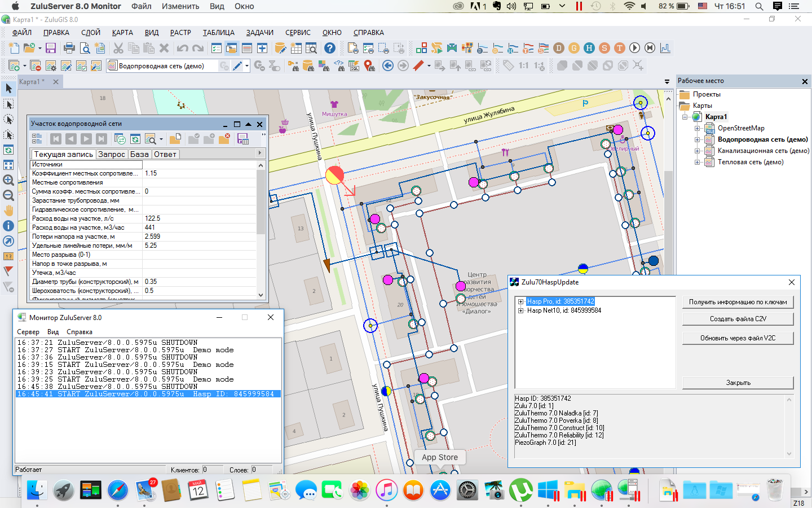Click the Создать файла C2V button

pyautogui.click(x=738, y=319)
